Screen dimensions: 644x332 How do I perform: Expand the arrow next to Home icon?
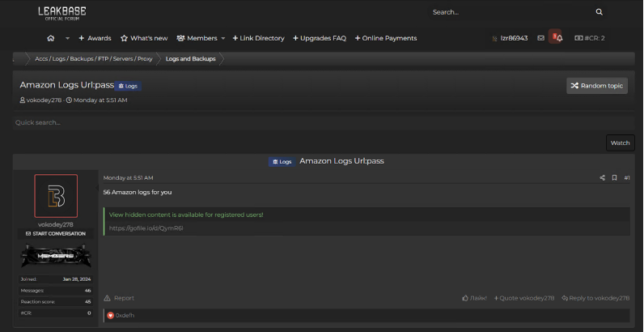pyautogui.click(x=67, y=38)
